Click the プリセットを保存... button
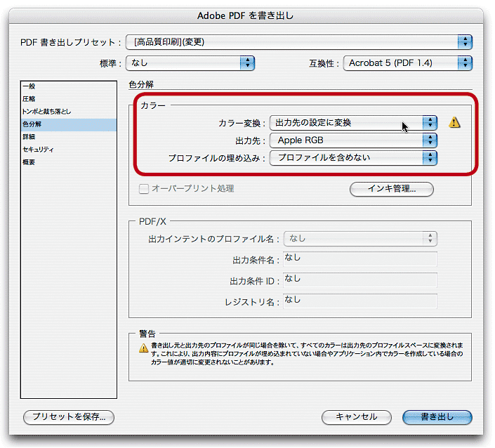The image size is (495, 448). coord(69,417)
